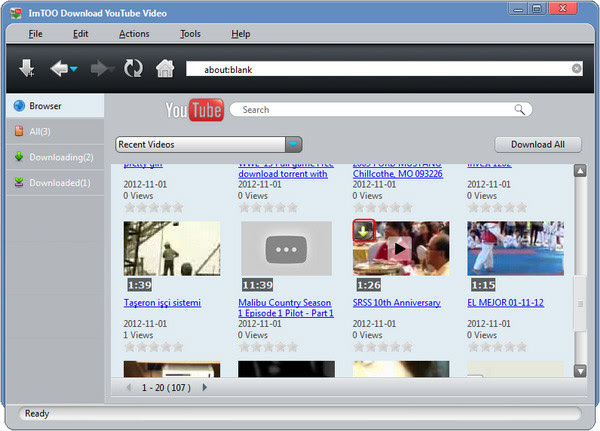
Task: Select the Browser sidebar tab
Action: tap(55, 106)
